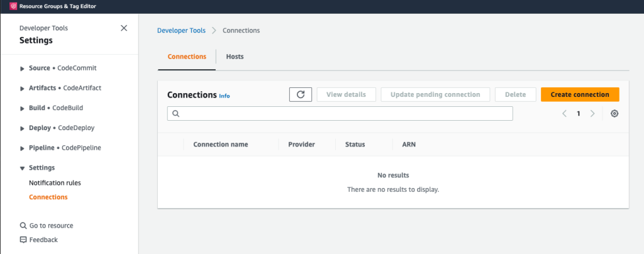This screenshot has width=644, height=254.
Task: Click the refresh connections icon button
Action: [301, 94]
